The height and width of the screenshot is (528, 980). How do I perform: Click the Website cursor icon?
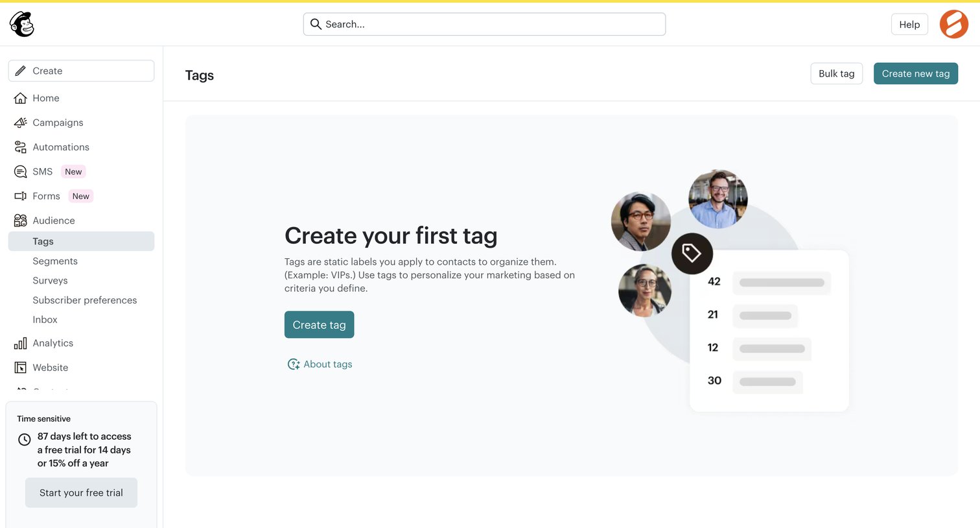pos(21,368)
